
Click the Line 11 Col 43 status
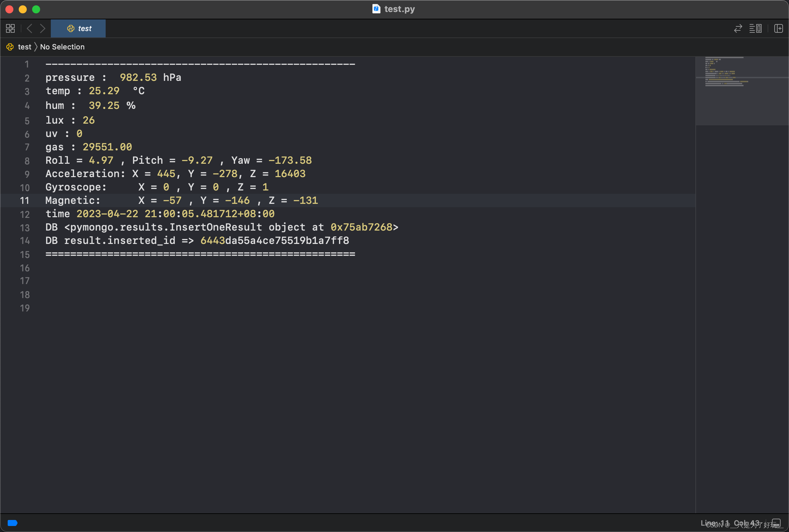point(730,523)
